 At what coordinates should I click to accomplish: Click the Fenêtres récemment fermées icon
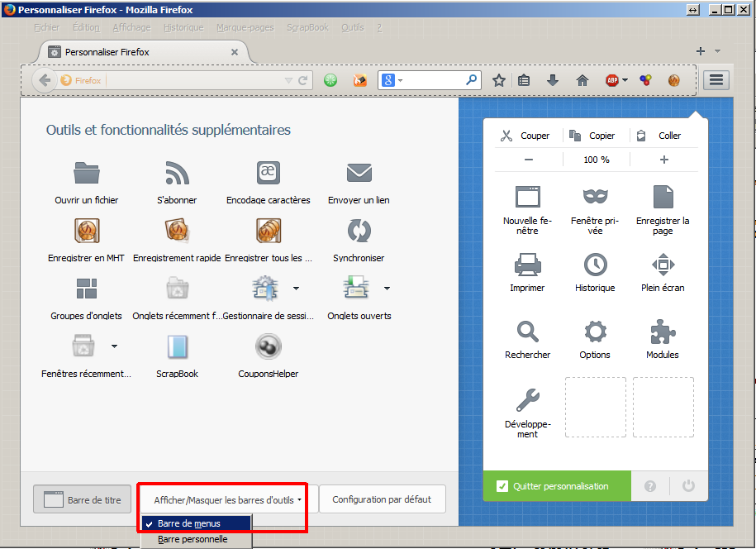click(83, 346)
